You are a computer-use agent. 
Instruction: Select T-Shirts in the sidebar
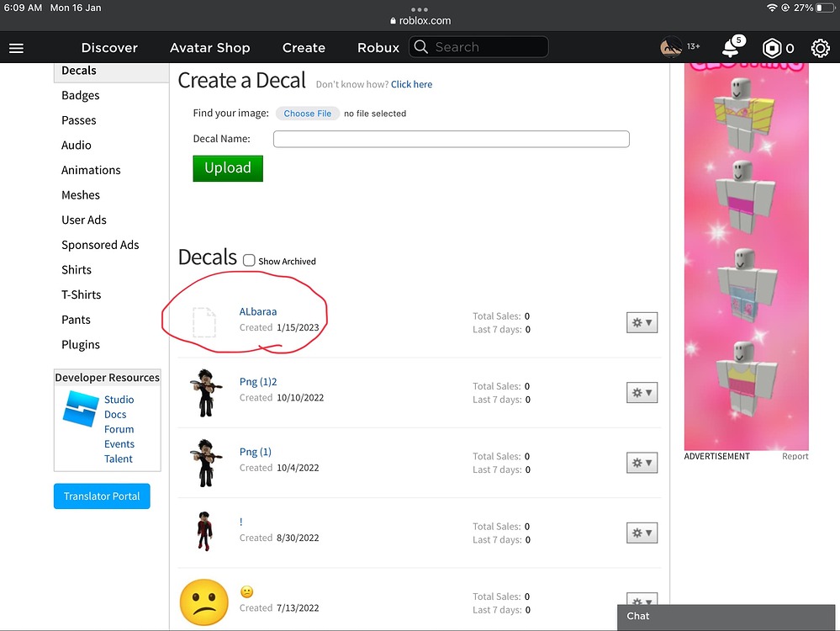tap(81, 294)
